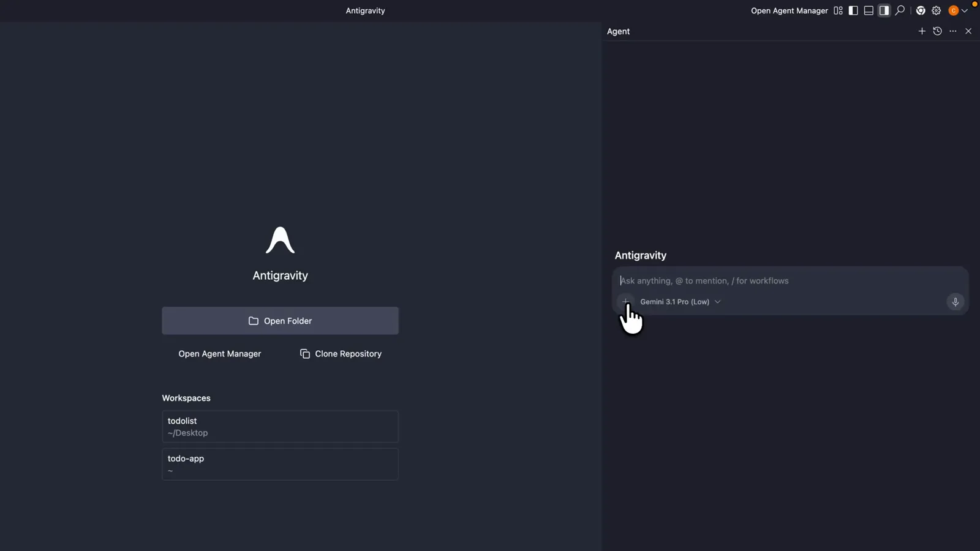Open the customize layout icon
Screen dimensions: 980x551
pos(838,10)
